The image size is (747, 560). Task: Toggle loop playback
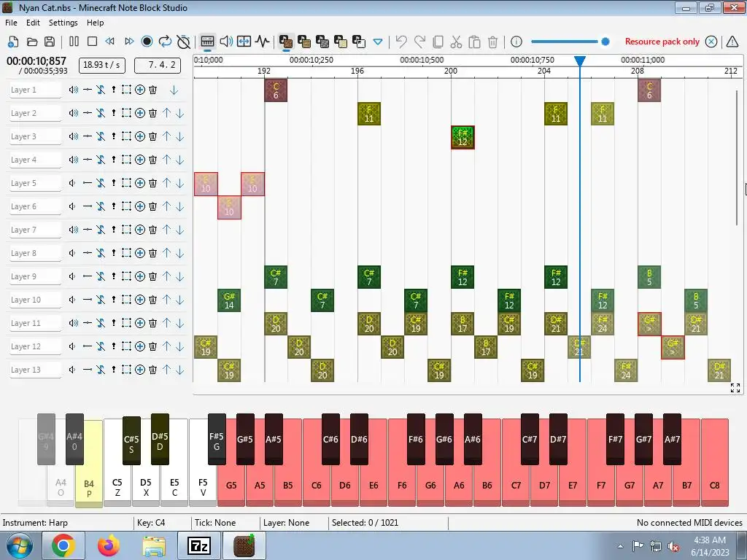pos(165,42)
